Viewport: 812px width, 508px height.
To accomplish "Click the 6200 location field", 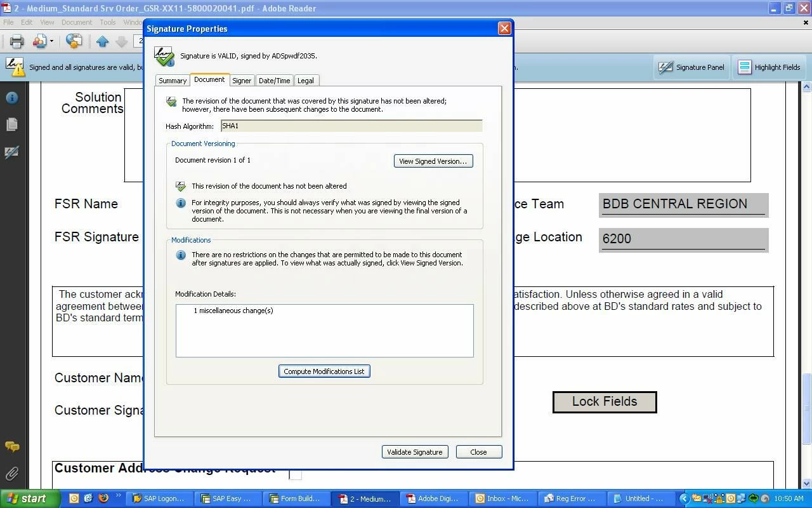I will 683,240.
